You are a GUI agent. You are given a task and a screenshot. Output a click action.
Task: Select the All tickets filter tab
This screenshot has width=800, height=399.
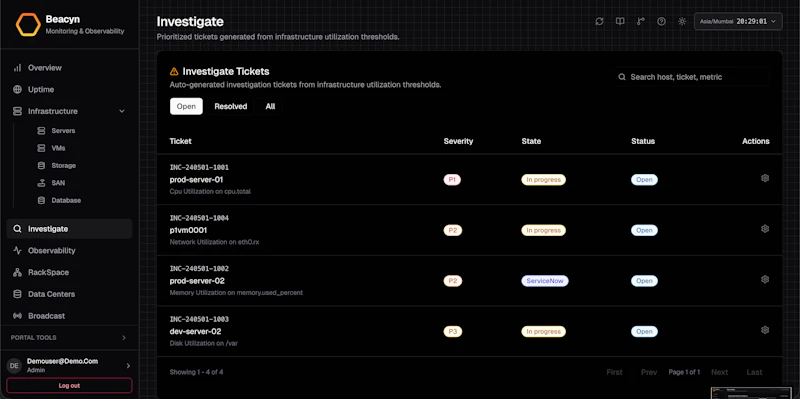(270, 106)
